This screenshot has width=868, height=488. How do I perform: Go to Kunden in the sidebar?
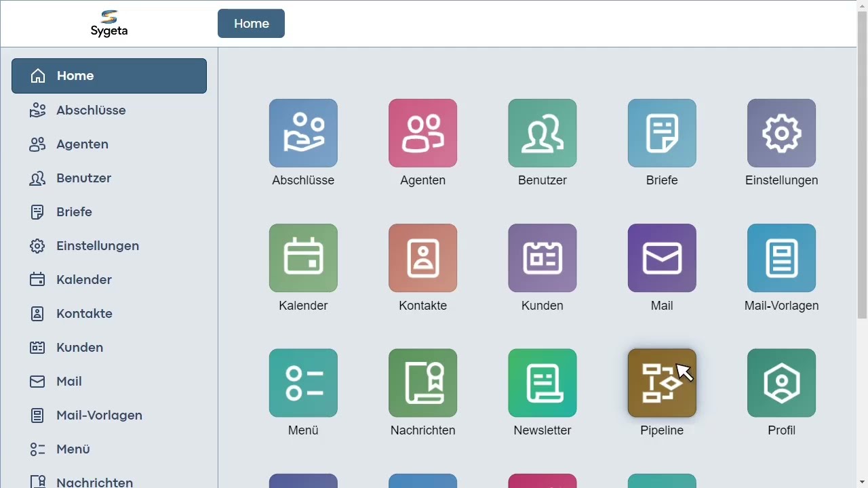109,347
